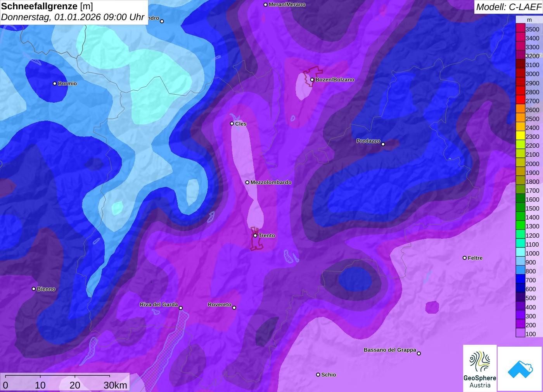The image size is (543, 392).
Task: Click the Schio location marker
Action: [x=318, y=375]
